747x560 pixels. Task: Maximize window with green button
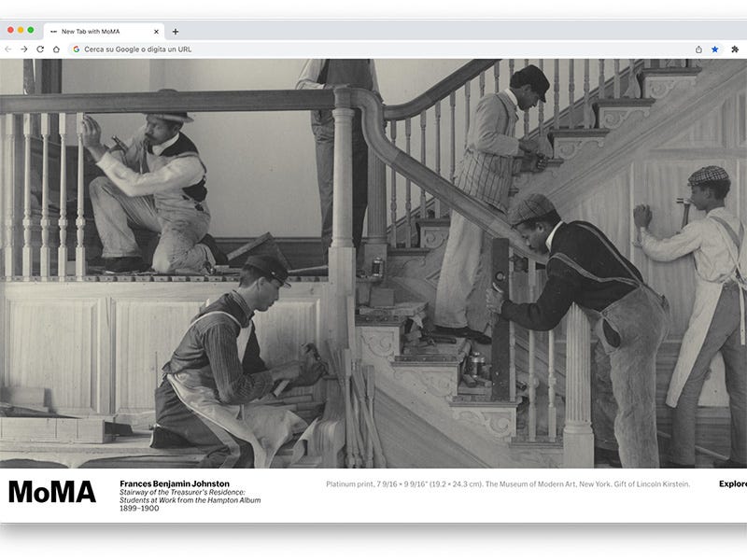coord(31,30)
